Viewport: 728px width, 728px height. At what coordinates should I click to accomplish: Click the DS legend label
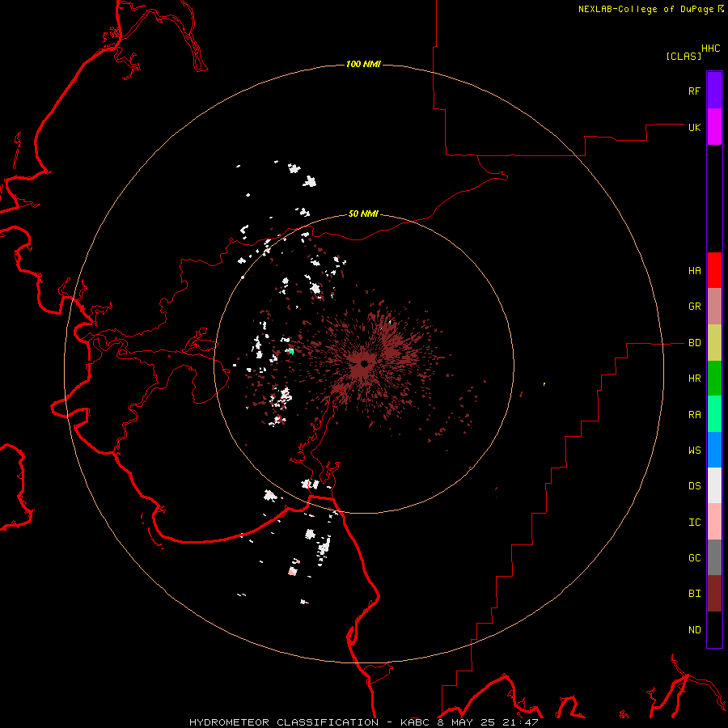click(x=694, y=486)
